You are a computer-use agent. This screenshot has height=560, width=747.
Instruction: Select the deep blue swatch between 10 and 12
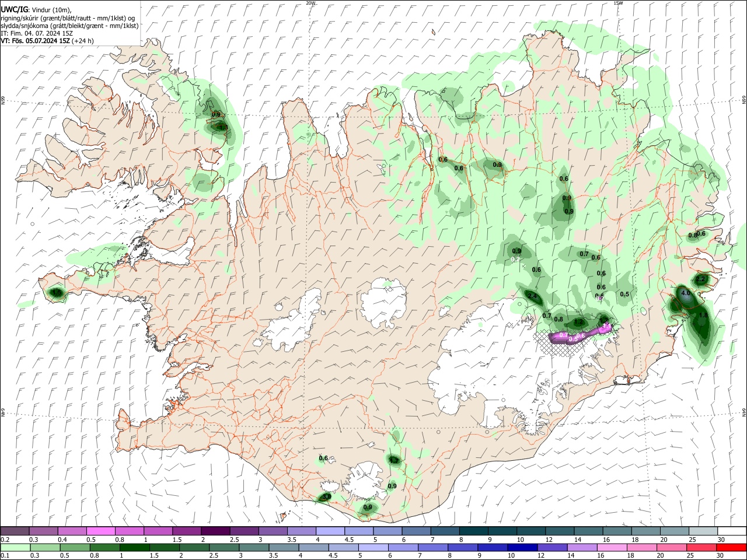coord(521,548)
